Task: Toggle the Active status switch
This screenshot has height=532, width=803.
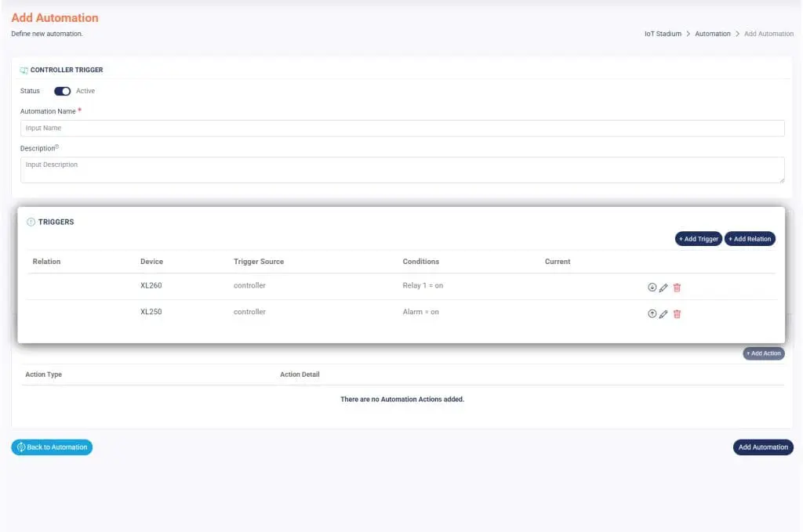Action: coord(62,91)
